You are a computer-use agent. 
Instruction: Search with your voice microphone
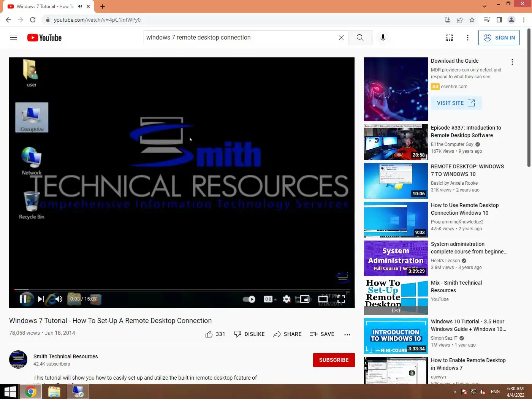pyautogui.click(x=383, y=38)
